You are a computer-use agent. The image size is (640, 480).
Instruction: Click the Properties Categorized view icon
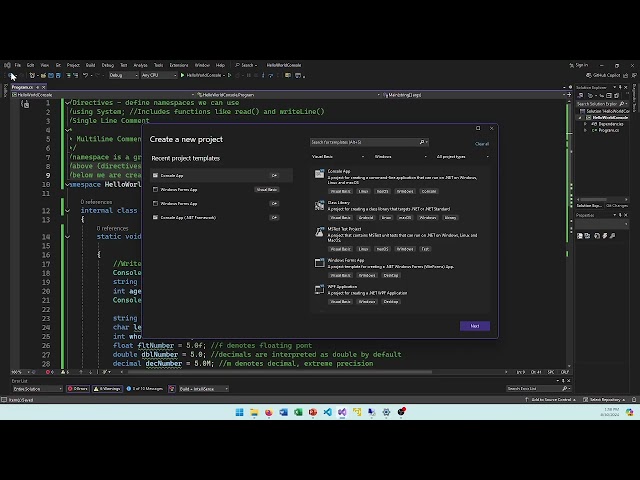[580, 236]
